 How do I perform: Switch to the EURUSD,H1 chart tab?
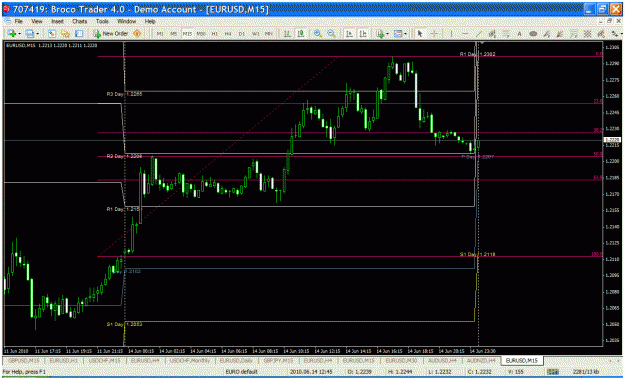point(64,360)
